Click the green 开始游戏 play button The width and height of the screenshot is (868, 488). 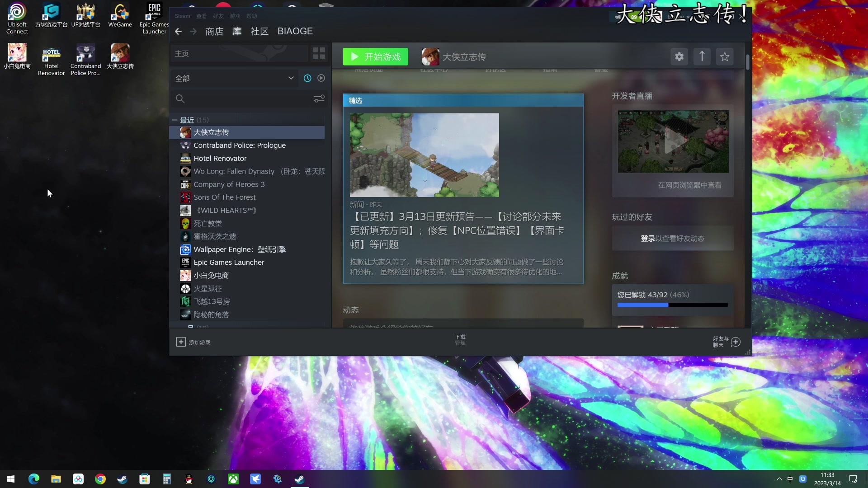click(x=375, y=56)
